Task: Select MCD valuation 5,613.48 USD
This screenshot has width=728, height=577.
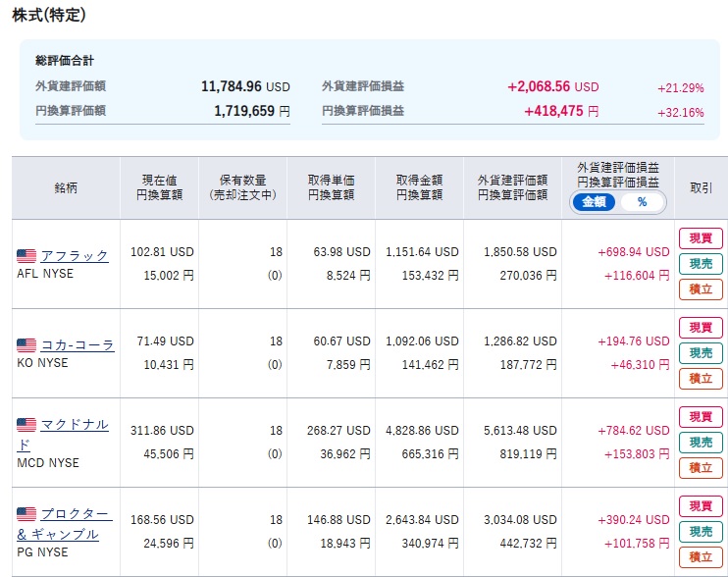Action: (x=520, y=431)
